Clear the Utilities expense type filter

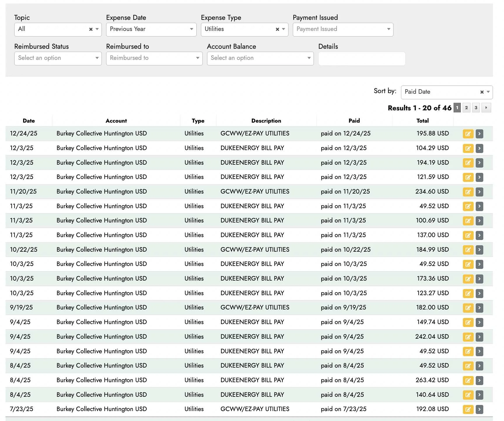click(277, 29)
